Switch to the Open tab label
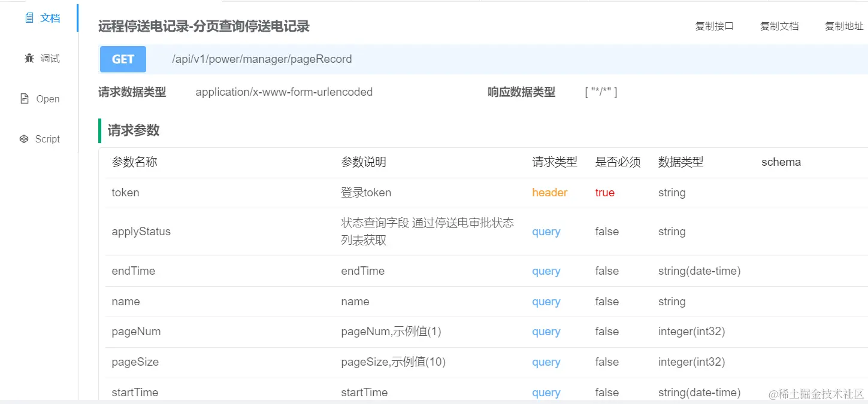The image size is (868, 404). pos(48,99)
